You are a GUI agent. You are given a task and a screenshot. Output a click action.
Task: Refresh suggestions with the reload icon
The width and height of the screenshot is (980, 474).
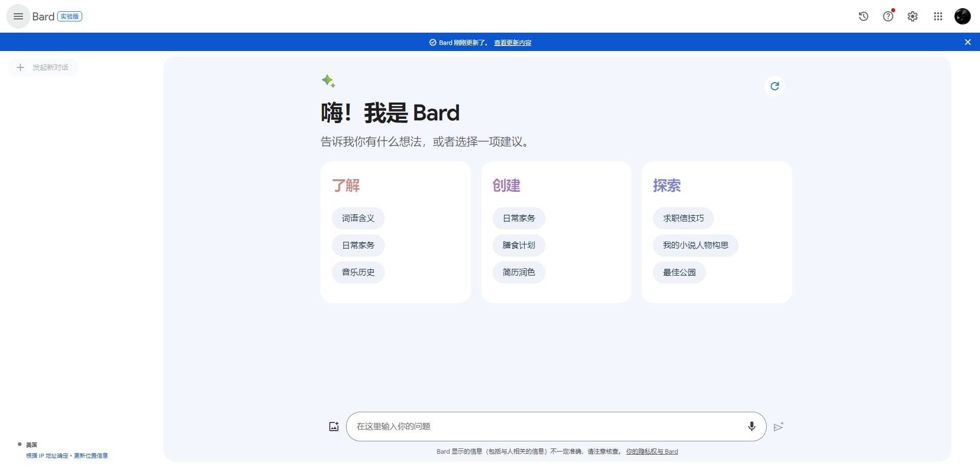pyautogui.click(x=775, y=86)
